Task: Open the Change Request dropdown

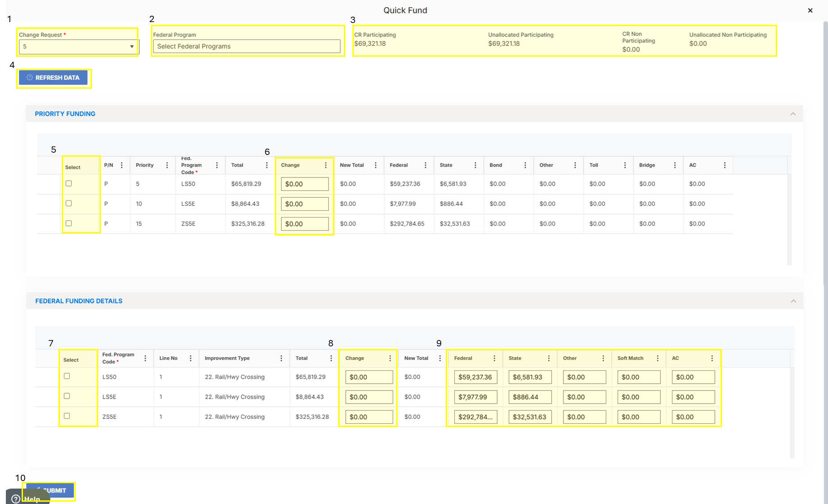Action: [x=78, y=46]
